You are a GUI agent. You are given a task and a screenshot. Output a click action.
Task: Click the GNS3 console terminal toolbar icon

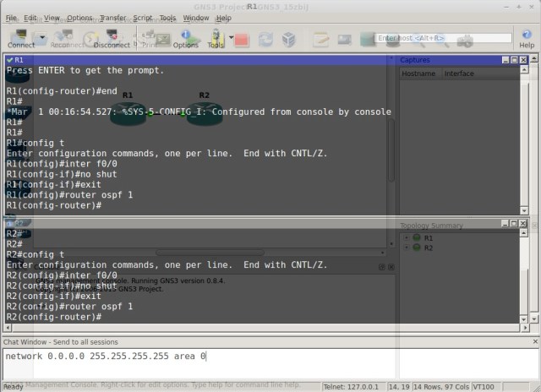163,40
